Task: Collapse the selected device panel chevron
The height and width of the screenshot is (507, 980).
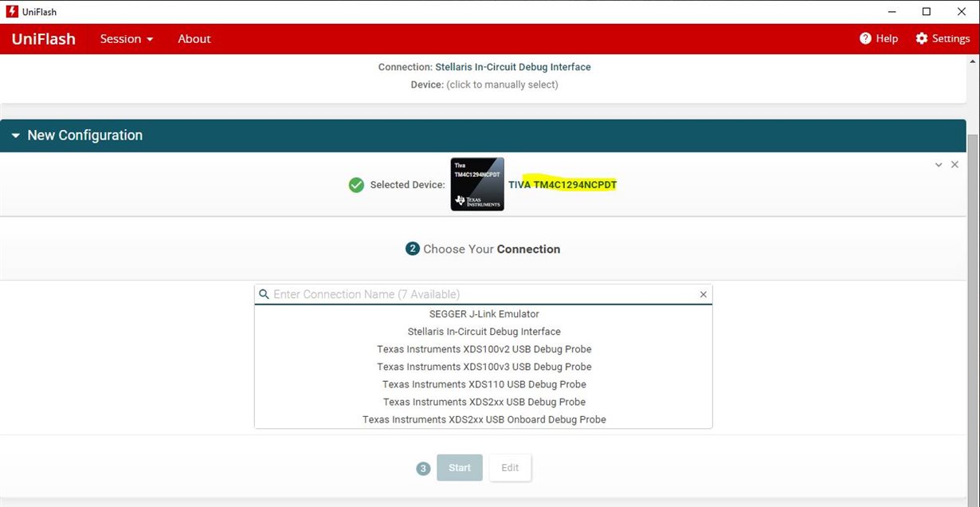Action: click(x=939, y=164)
